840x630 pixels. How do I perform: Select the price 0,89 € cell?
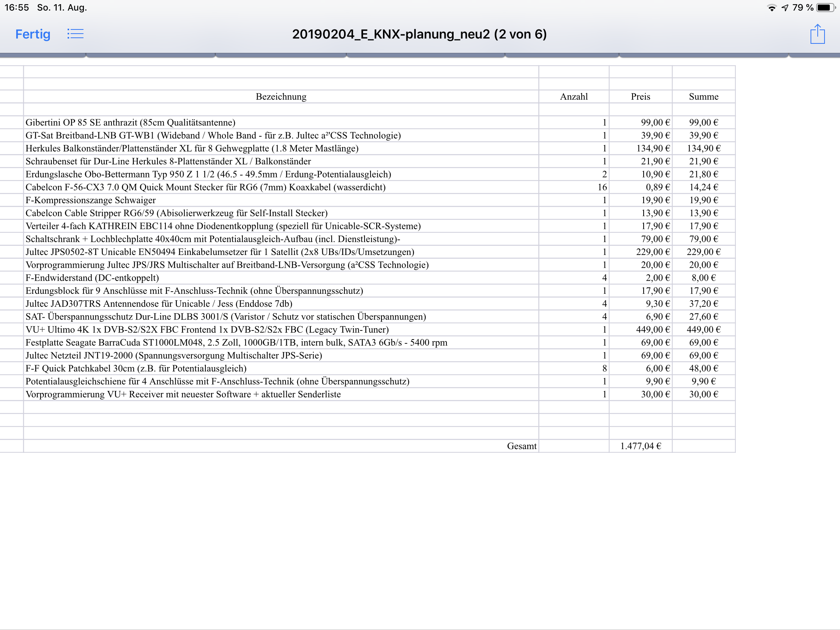(x=641, y=187)
